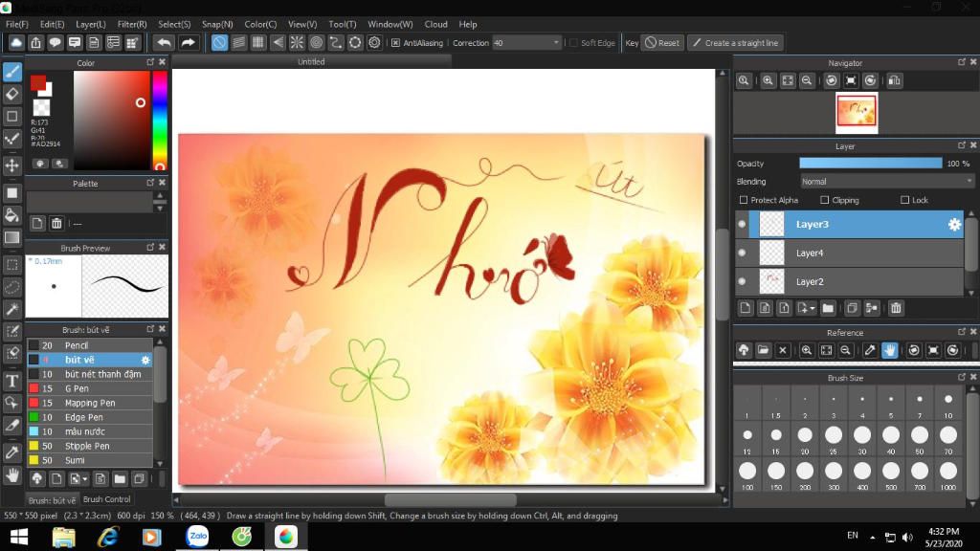Open the Snap(N) menu
The width and height of the screenshot is (980, 551).
click(217, 24)
